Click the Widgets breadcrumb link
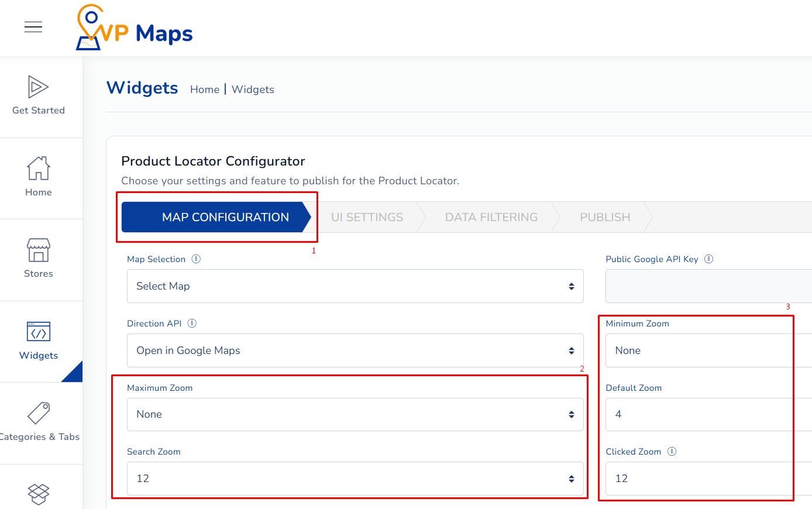 point(253,90)
